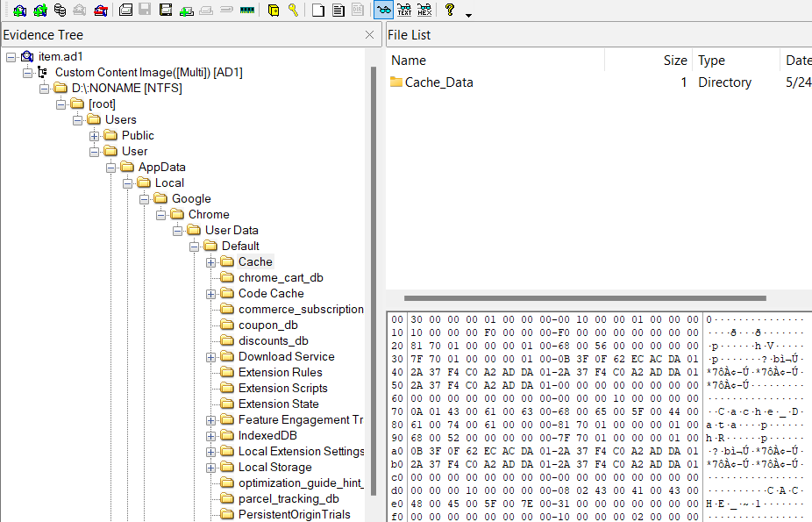Select the Extension Rules folder
Screen dimensions: 812x522
(x=280, y=372)
